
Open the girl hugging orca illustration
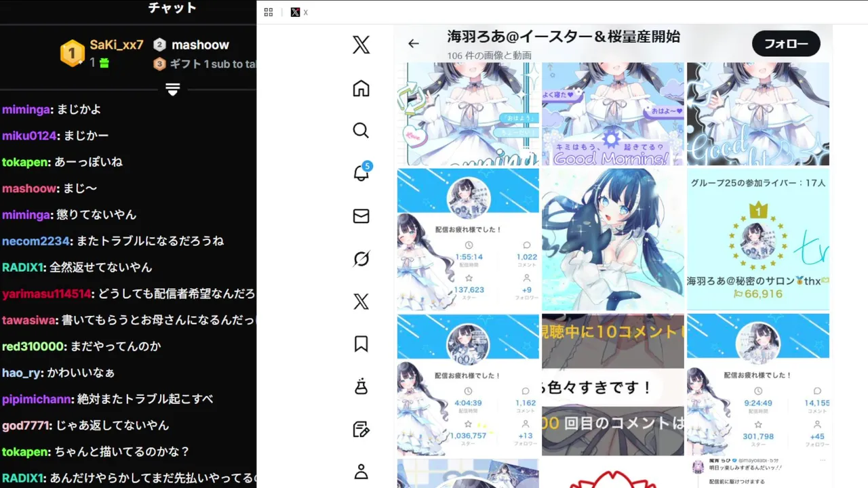pos(613,240)
